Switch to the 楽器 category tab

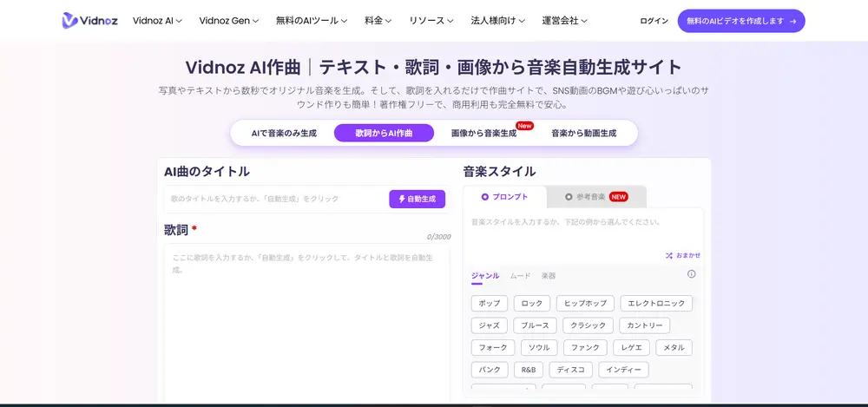(549, 275)
